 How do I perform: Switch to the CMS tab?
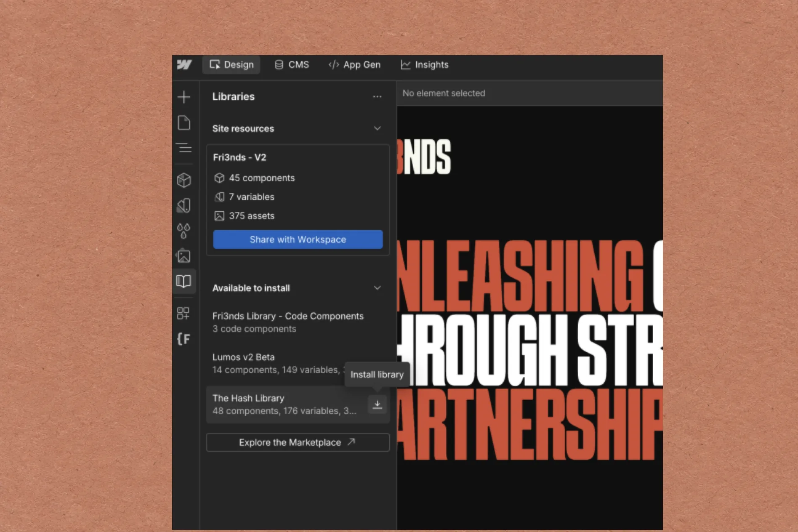click(292, 65)
